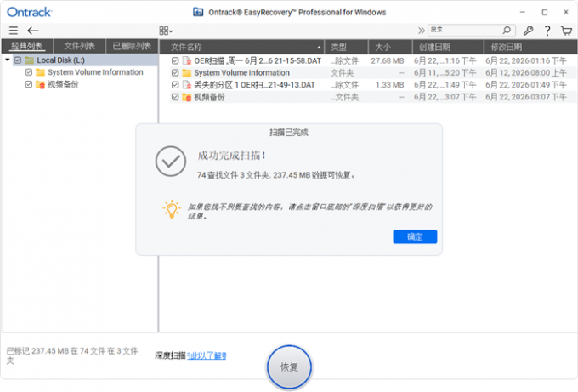The image size is (578, 392).
Task: Sort by the 修改日期 column header
Action: (530, 47)
